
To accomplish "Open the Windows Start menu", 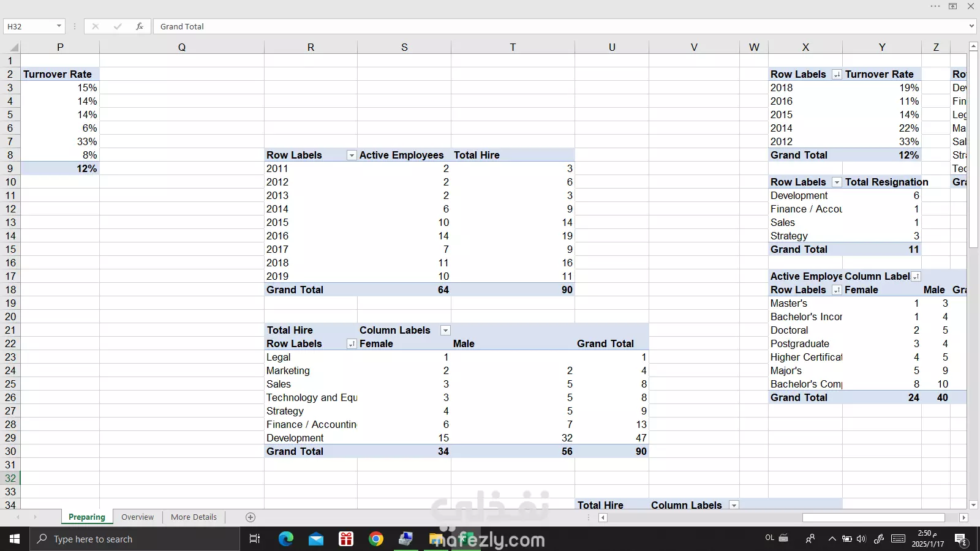I will pos(15,539).
